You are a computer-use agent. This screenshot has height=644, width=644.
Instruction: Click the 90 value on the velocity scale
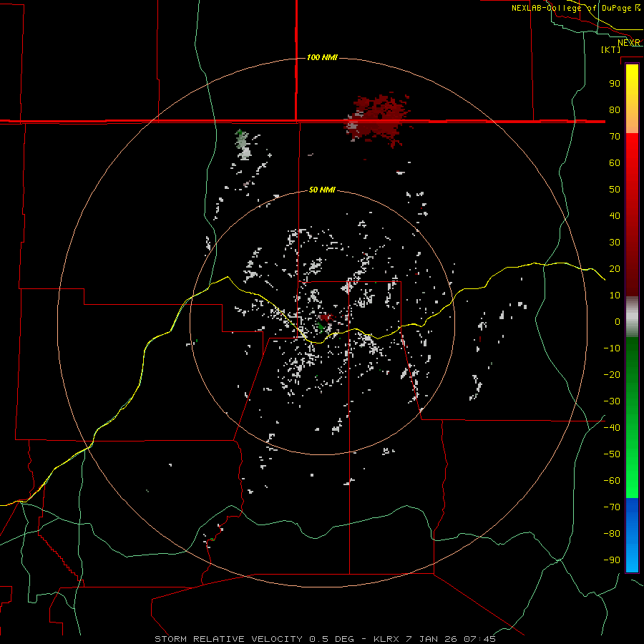tap(615, 84)
